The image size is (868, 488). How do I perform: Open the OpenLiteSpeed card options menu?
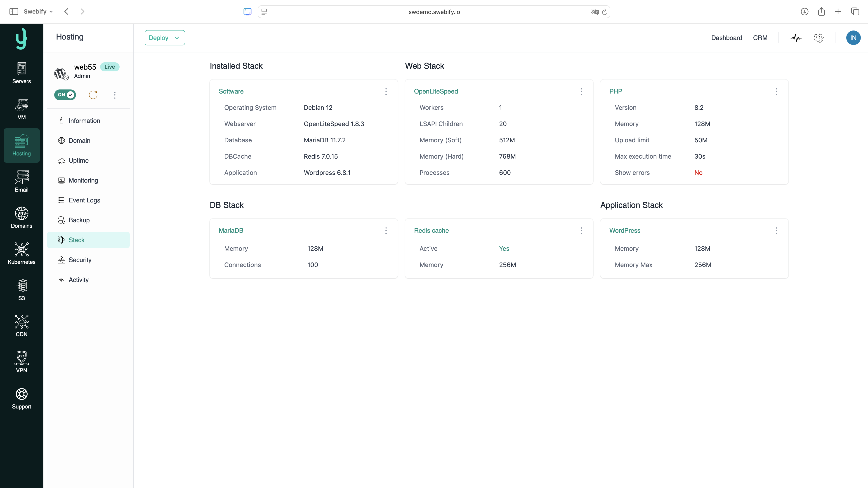[x=581, y=91]
